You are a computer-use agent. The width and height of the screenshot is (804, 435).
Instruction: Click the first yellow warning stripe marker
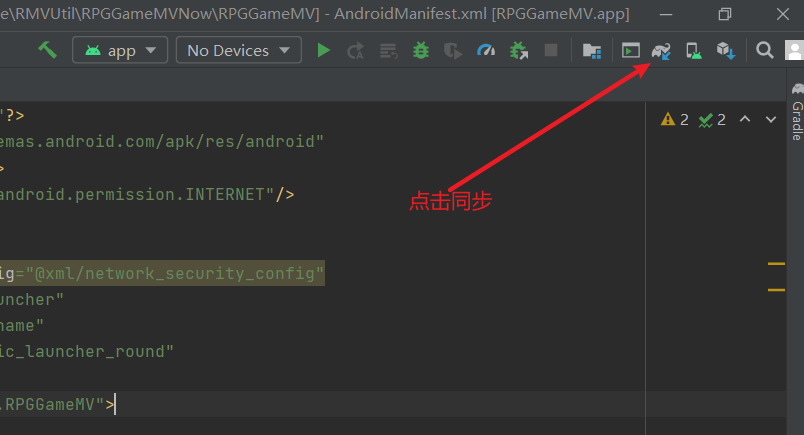click(776, 264)
